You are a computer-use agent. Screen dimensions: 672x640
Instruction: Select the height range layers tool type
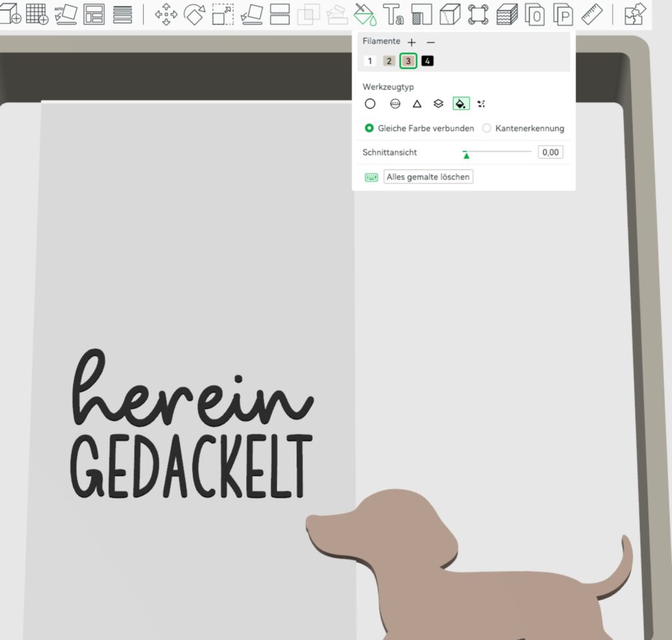coord(438,104)
